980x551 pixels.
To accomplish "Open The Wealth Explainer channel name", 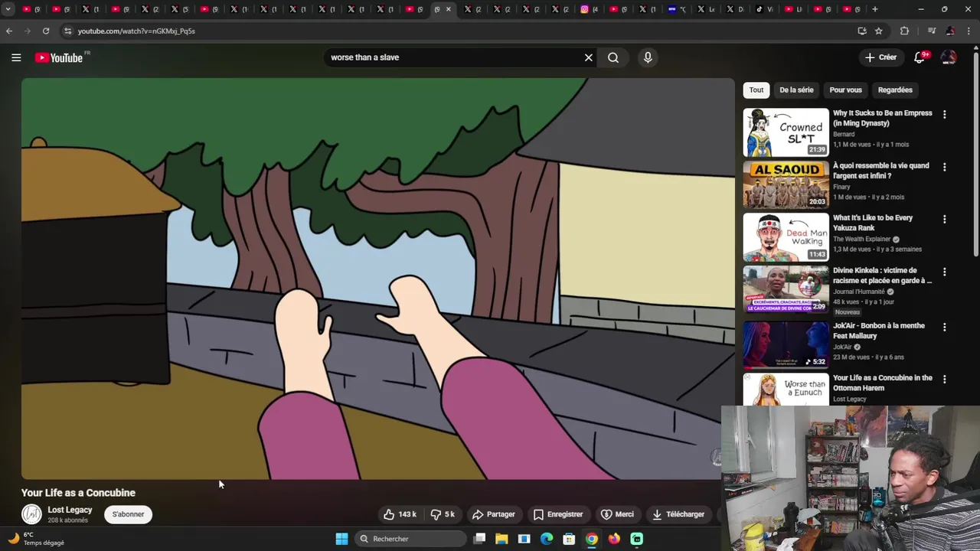I will click(861, 239).
